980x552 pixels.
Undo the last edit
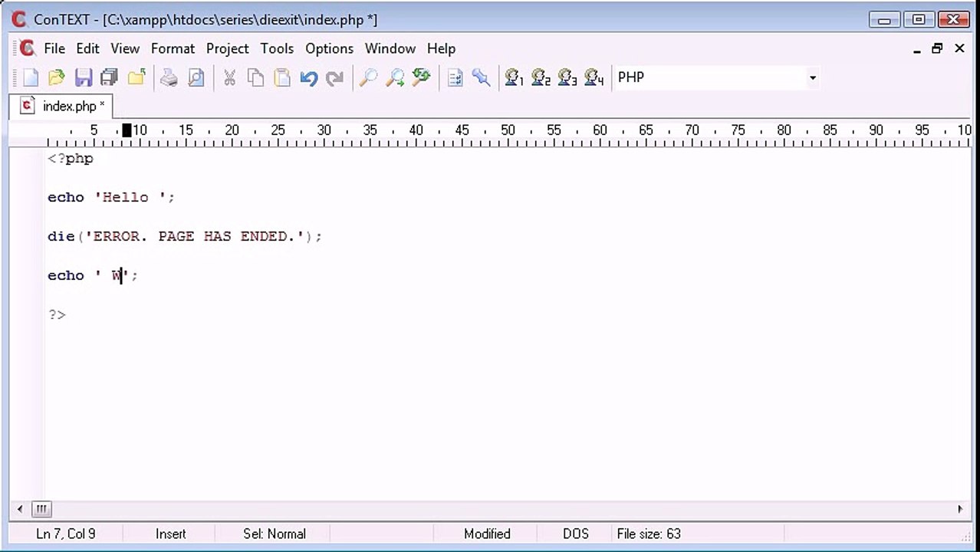pos(308,77)
